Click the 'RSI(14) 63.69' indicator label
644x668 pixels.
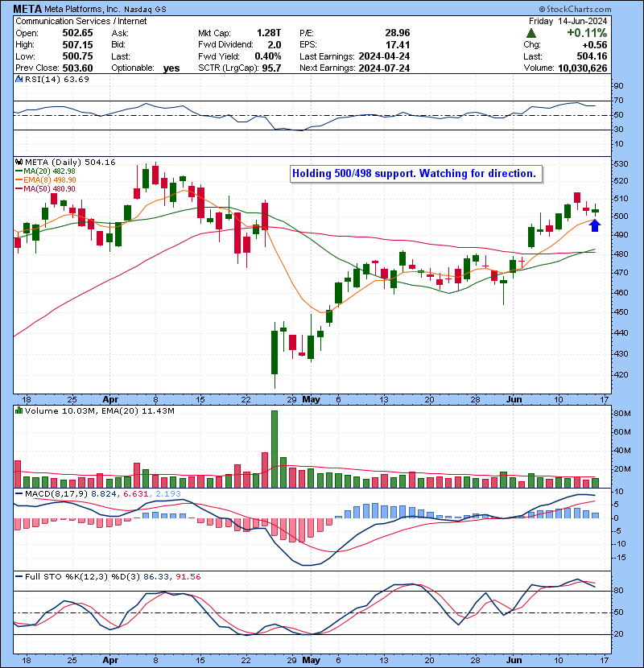[x=56, y=79]
